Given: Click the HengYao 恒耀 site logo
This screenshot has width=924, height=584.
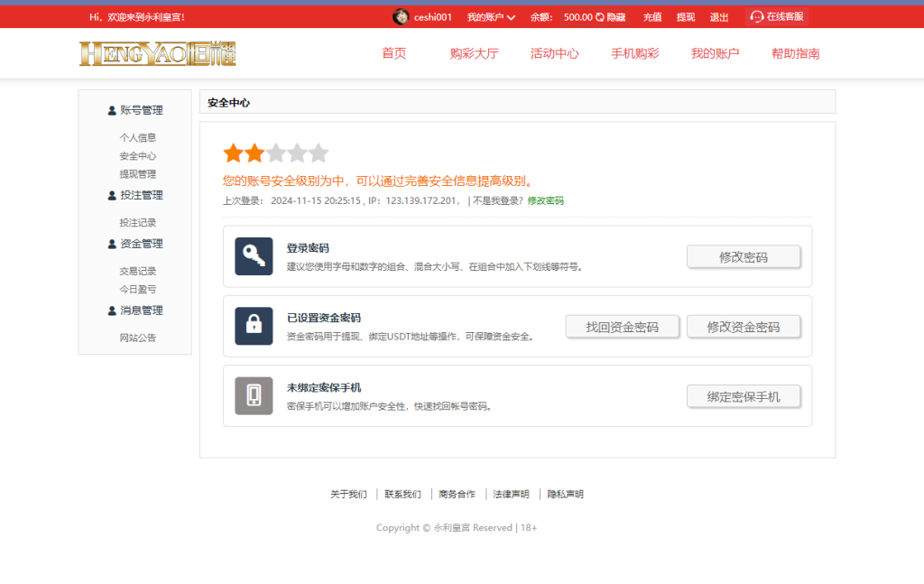Looking at the screenshot, I should pyautogui.click(x=157, y=53).
